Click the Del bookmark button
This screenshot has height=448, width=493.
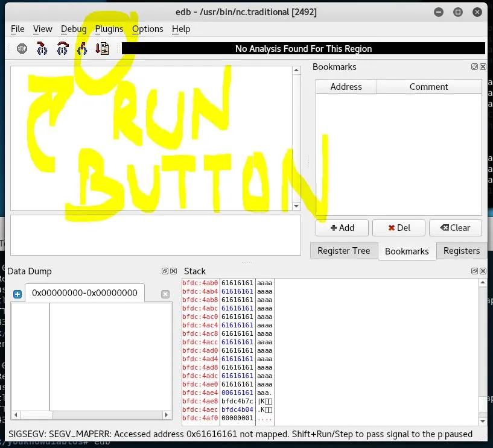(x=399, y=228)
